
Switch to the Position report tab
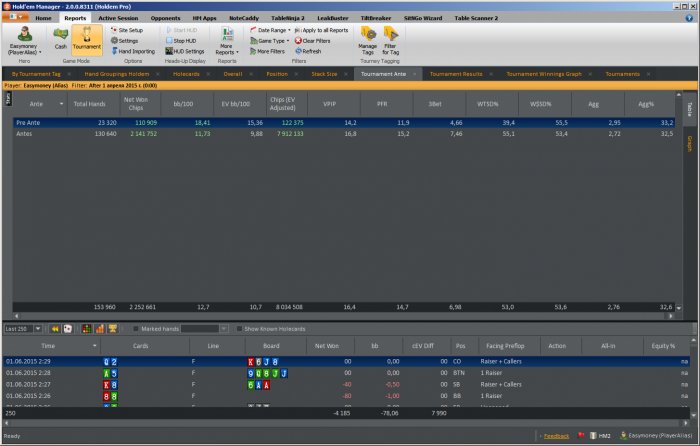point(277,74)
